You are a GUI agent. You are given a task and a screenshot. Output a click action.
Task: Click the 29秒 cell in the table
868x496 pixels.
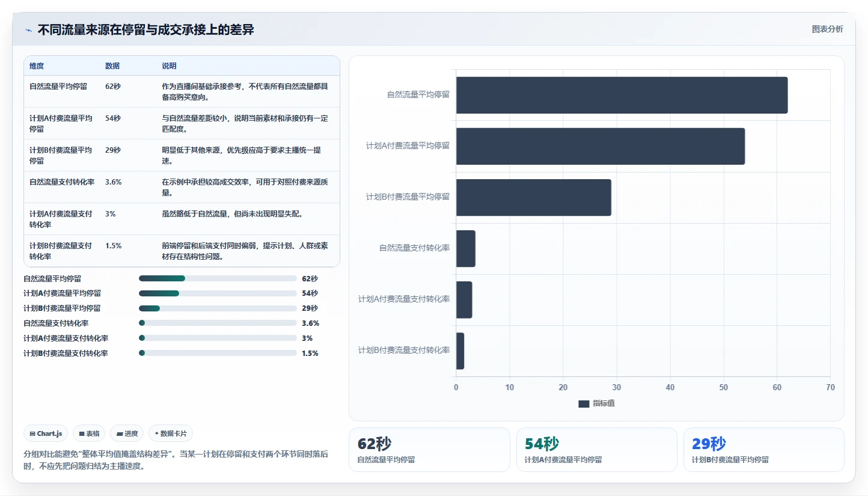click(113, 150)
